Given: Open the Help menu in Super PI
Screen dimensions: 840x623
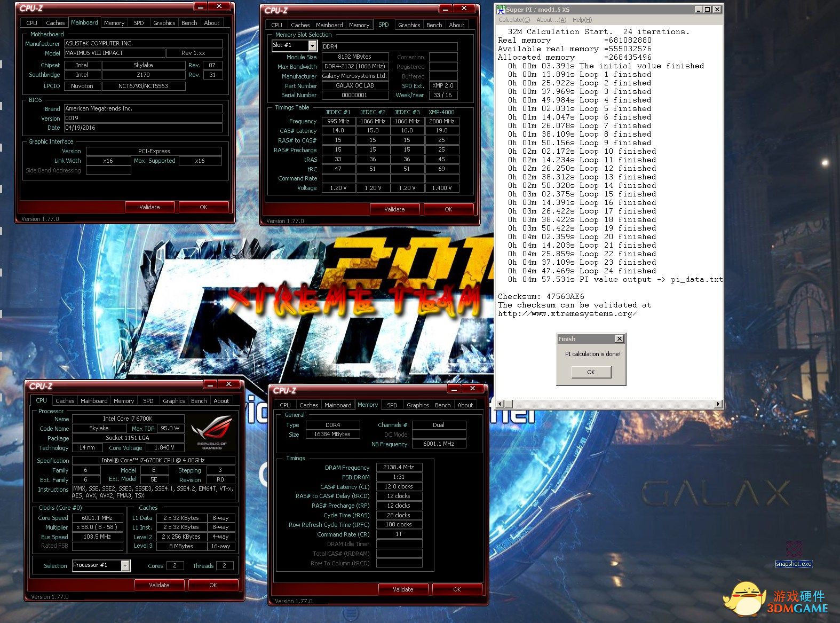Looking at the screenshot, I should (582, 20).
